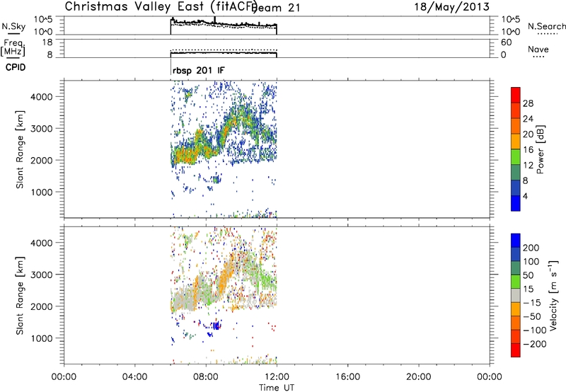This screenshot has height=392, width=566.
Task: Click the '4' value on the power colorbar
Action: pyautogui.click(x=526, y=196)
